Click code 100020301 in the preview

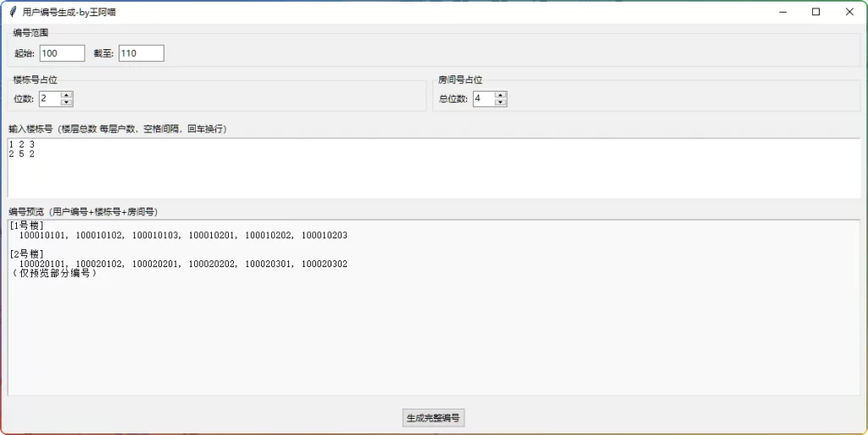(x=268, y=264)
